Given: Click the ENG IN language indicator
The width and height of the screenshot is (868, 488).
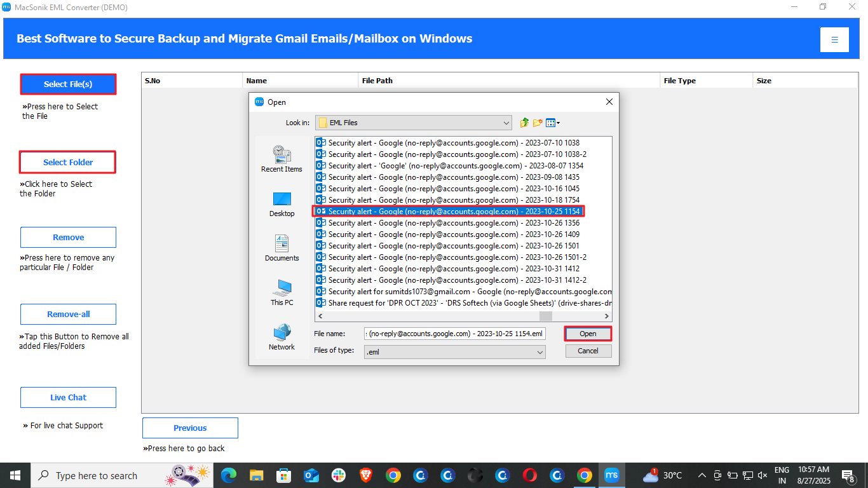Looking at the screenshot, I should coord(782,475).
